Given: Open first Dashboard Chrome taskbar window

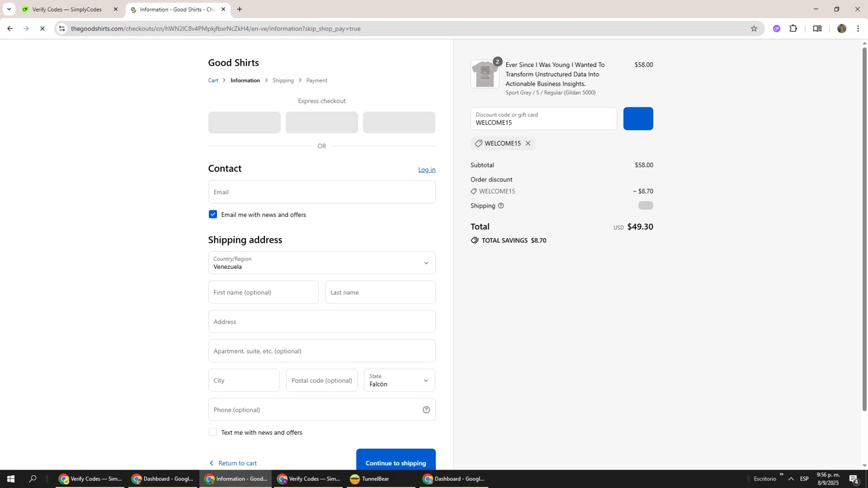Looking at the screenshot, I should tap(163, 479).
